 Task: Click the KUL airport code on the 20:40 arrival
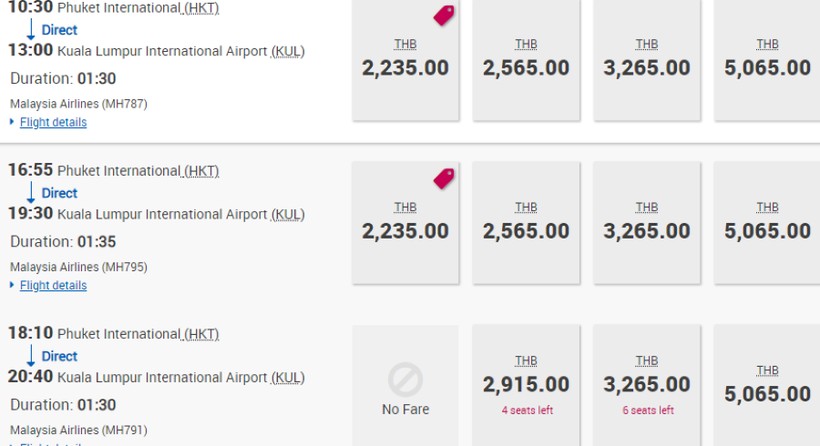pyautogui.click(x=288, y=378)
